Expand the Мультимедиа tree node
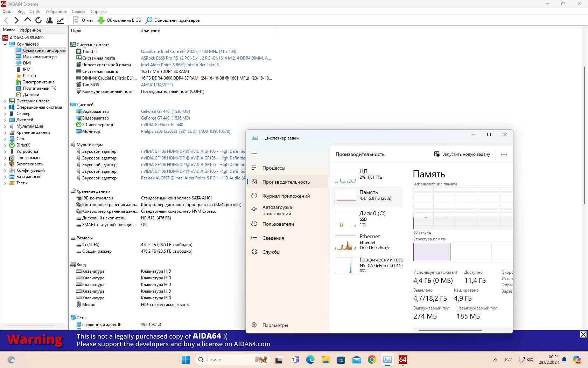Viewport: 588px width, 368px height. 5,126
